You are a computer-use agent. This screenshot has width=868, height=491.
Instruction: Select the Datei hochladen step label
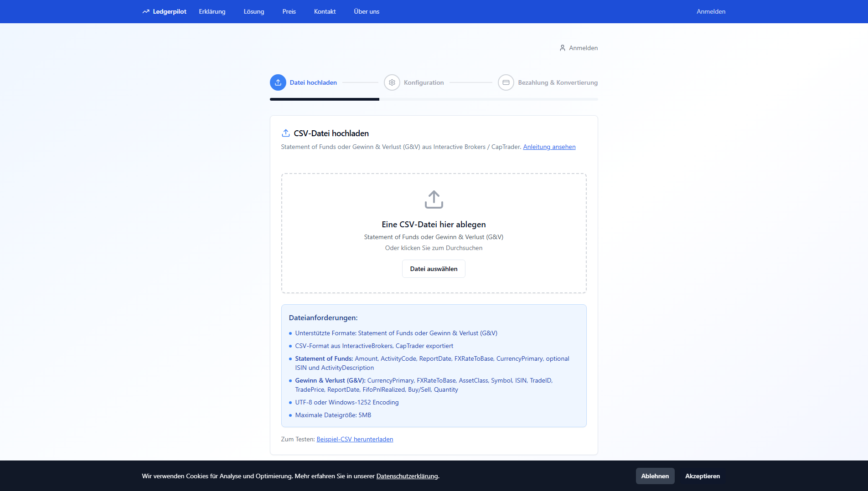point(313,82)
